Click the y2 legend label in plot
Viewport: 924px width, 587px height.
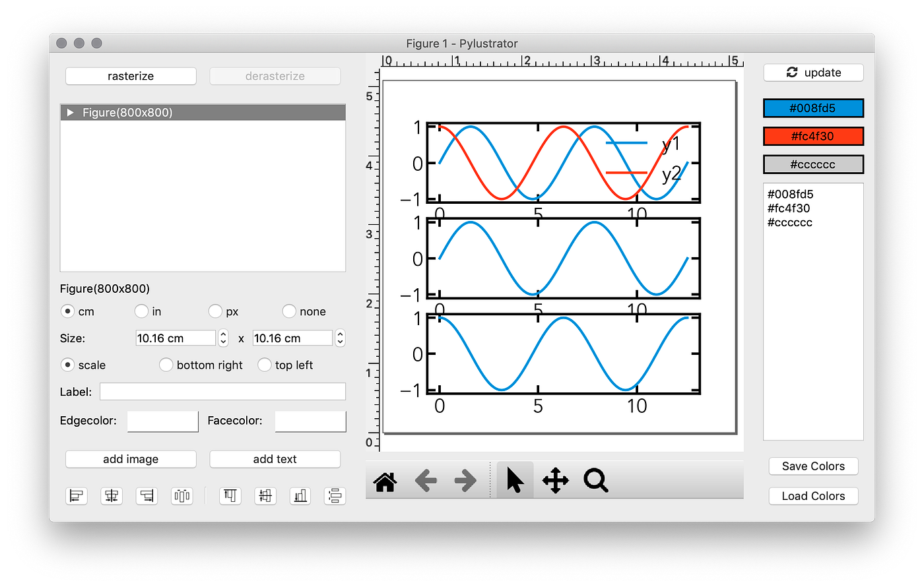pos(671,174)
